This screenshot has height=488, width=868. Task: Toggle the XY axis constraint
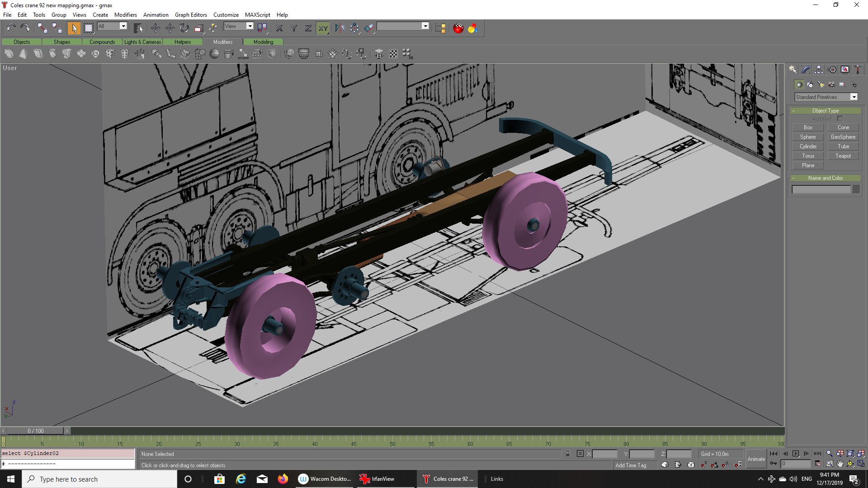(x=323, y=28)
